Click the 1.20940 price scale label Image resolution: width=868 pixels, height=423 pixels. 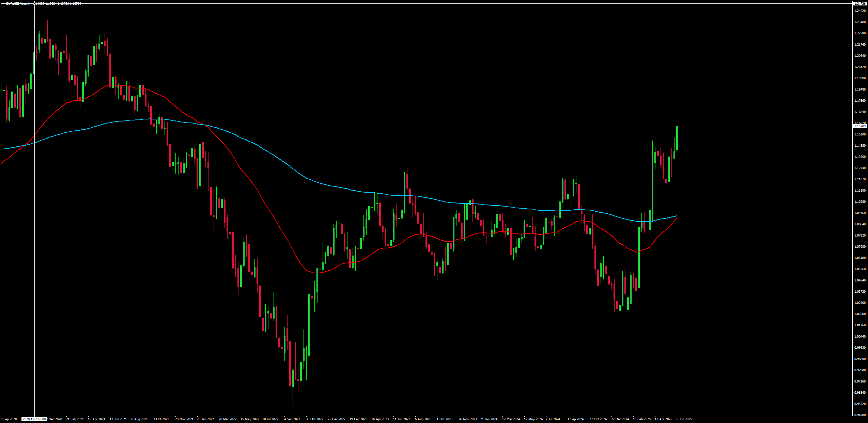point(860,56)
